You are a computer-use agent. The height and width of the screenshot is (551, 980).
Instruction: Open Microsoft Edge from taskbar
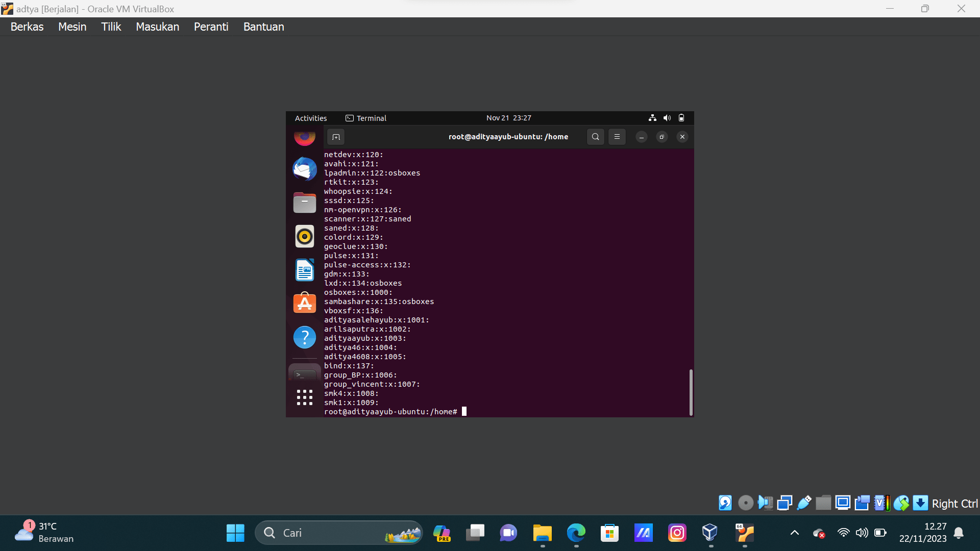click(576, 533)
